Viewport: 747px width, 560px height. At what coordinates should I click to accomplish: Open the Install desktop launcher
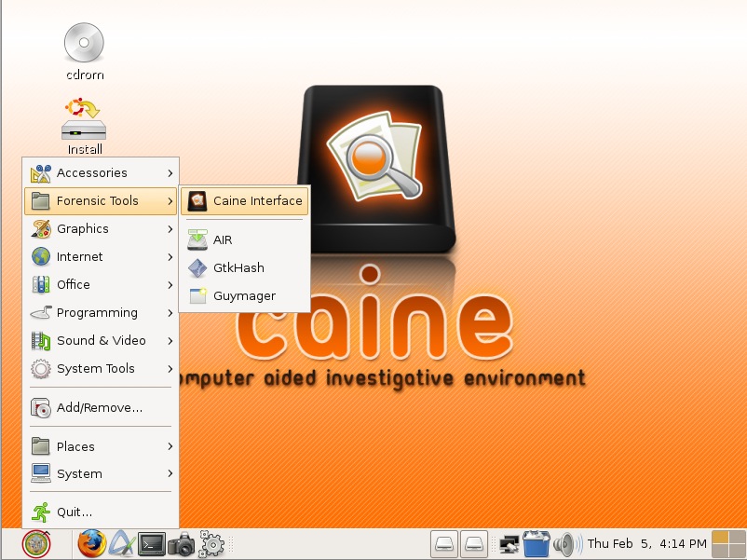click(84, 127)
